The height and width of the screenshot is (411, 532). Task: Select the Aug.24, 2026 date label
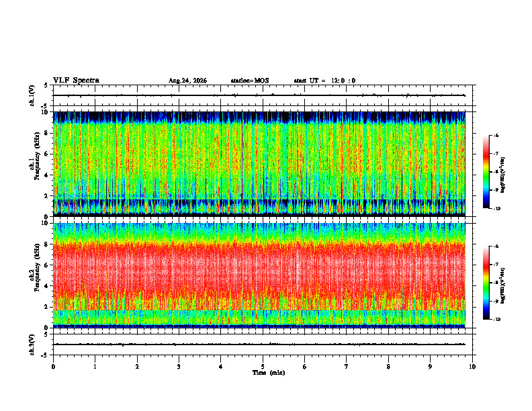pyautogui.click(x=187, y=81)
